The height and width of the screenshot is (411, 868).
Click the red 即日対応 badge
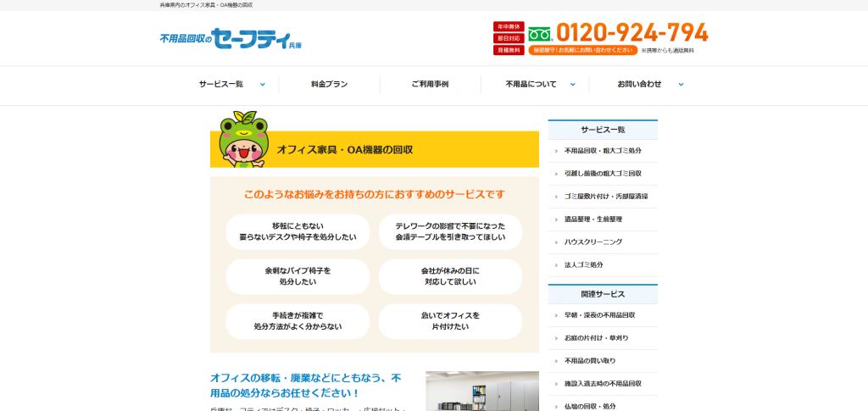click(509, 38)
